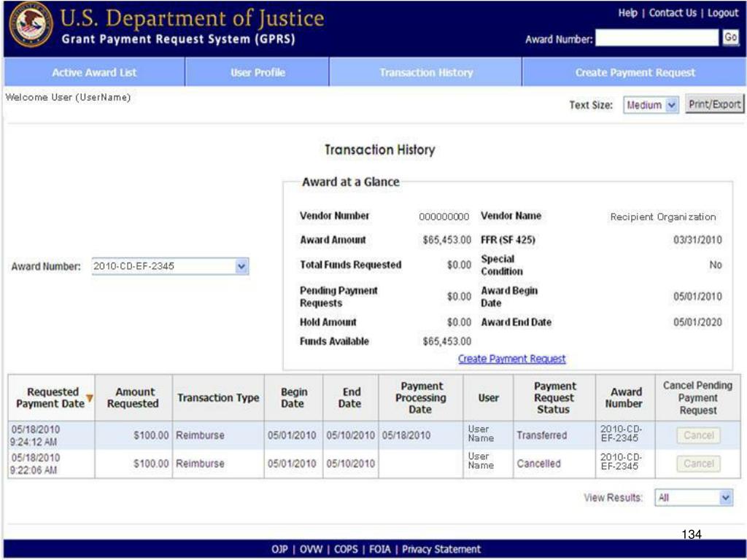This screenshot has height=560, width=747.
Task: Click the Welcome User (UserName) text
Action: pyautogui.click(x=68, y=98)
